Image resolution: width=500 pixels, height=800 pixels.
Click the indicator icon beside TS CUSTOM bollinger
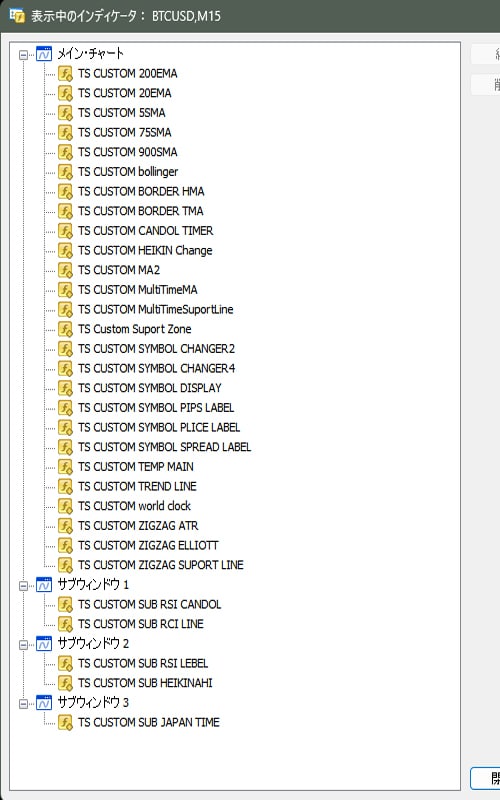point(65,172)
